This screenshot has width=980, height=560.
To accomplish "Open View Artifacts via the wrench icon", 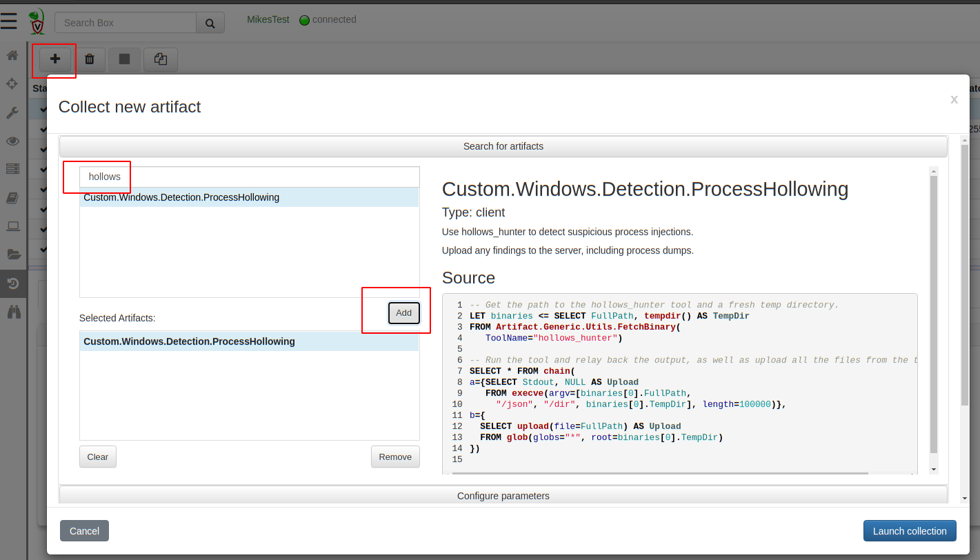I will pyautogui.click(x=12, y=112).
